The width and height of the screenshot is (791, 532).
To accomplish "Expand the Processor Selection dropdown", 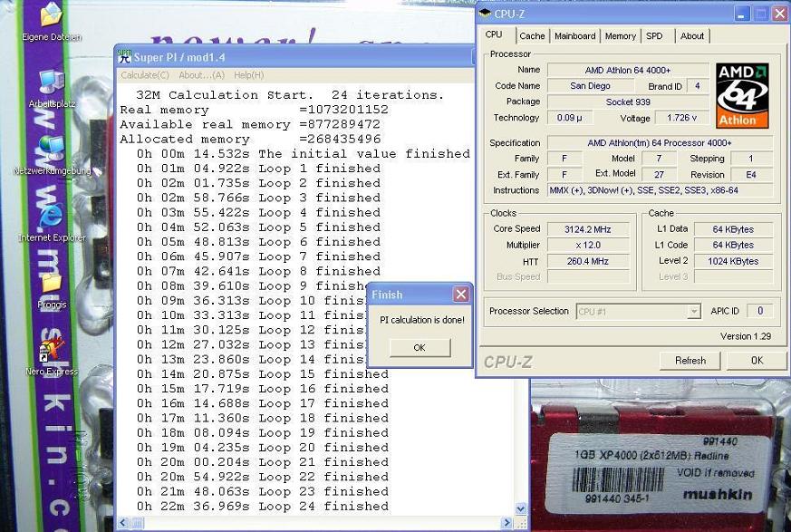I will coord(694,312).
